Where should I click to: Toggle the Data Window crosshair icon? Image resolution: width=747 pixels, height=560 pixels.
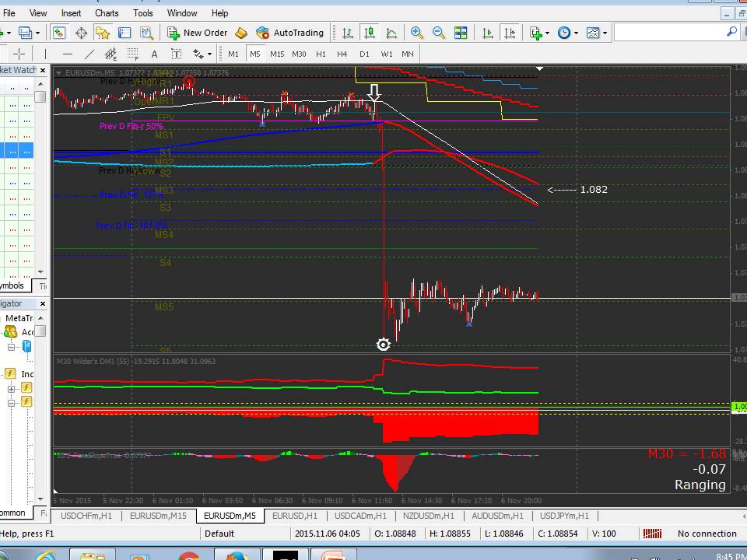tap(81, 33)
